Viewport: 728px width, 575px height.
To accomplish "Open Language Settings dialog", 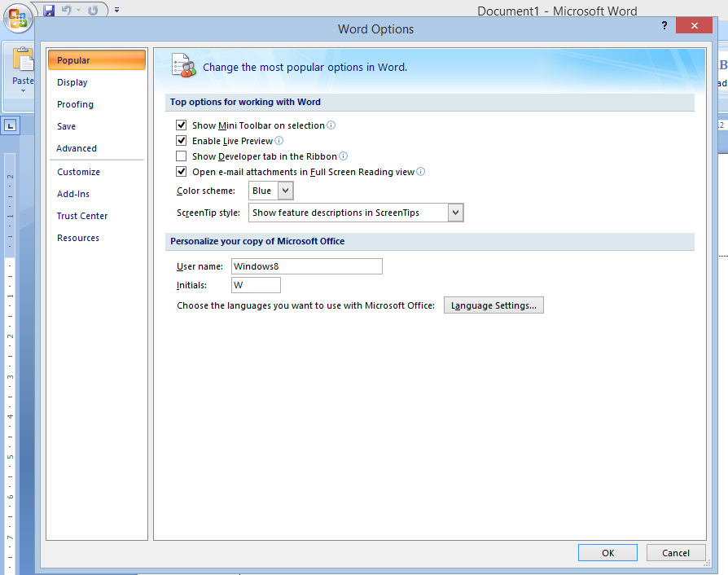I will pos(493,305).
